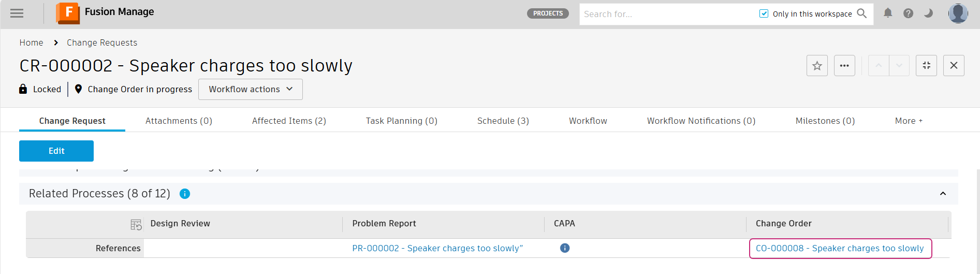This screenshot has width=980, height=274.
Task: Open the Workflow actions dropdown
Action: [251, 89]
